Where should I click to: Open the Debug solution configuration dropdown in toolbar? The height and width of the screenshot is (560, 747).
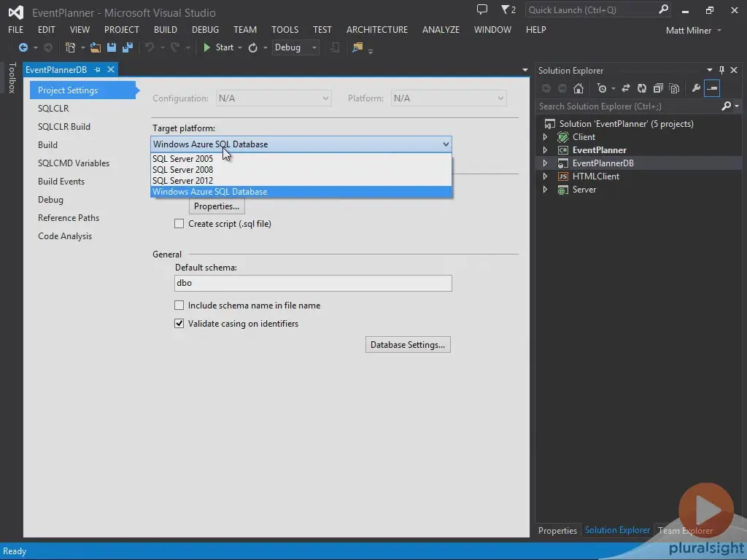point(295,47)
